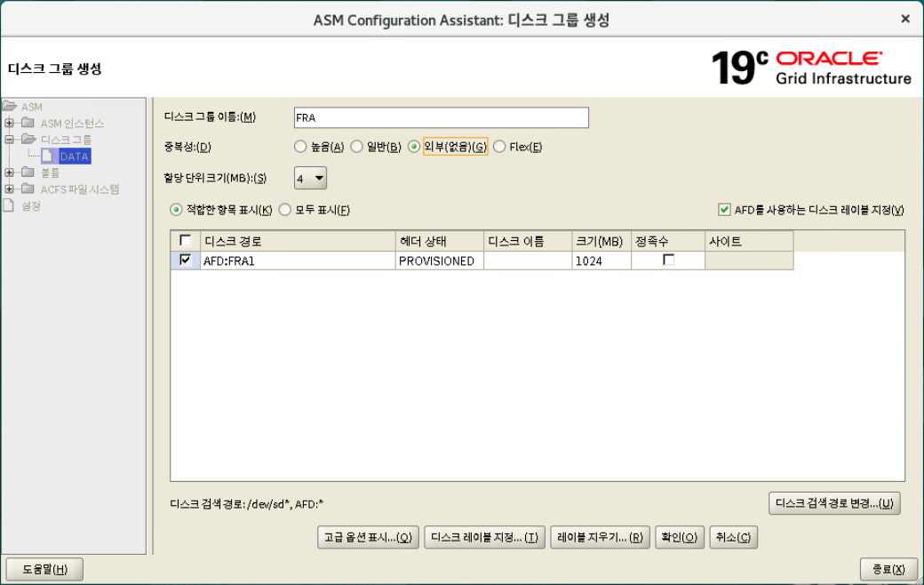Select 설정 tree label

31,205
